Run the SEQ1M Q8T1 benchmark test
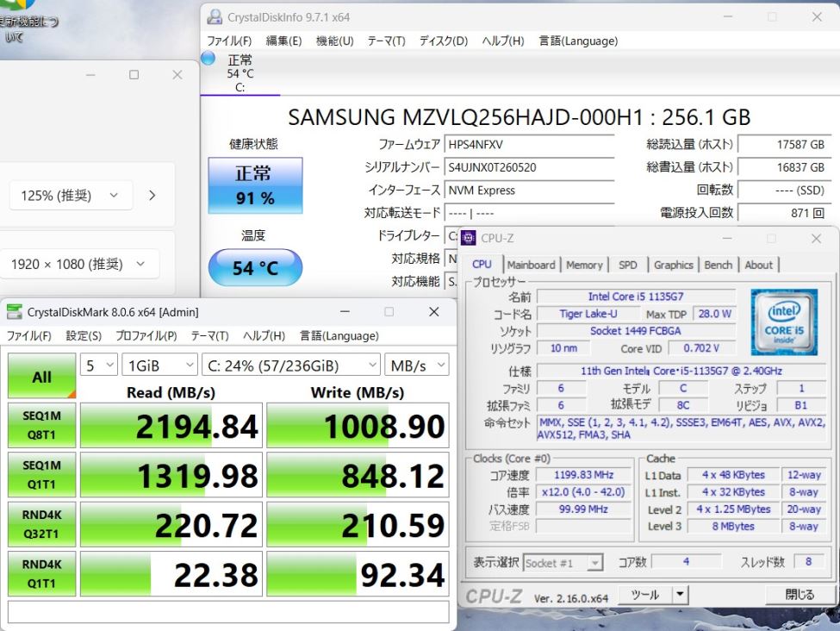The height and width of the screenshot is (631, 840). pos(41,426)
